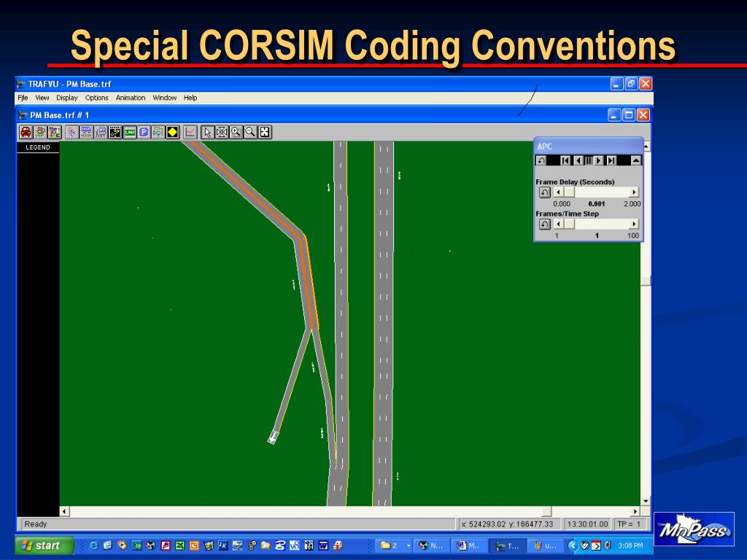This screenshot has height=560, width=747.
Task: Pause the animation in APC panel
Action: pos(588,160)
